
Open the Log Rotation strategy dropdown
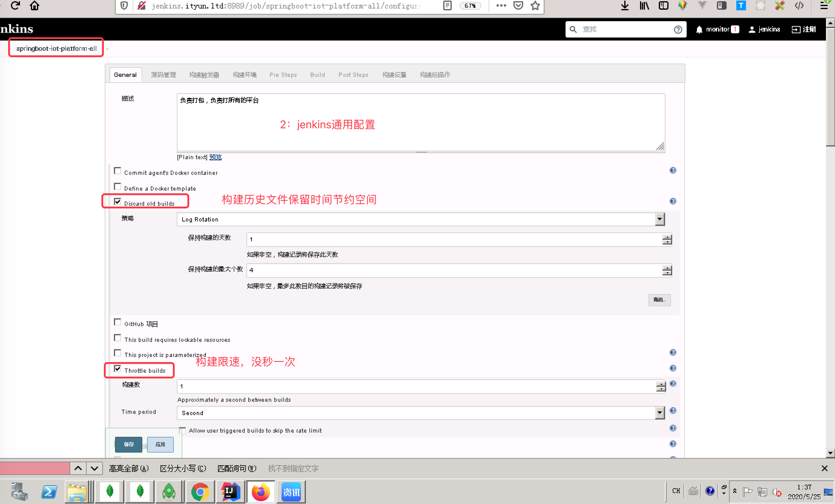coord(421,219)
